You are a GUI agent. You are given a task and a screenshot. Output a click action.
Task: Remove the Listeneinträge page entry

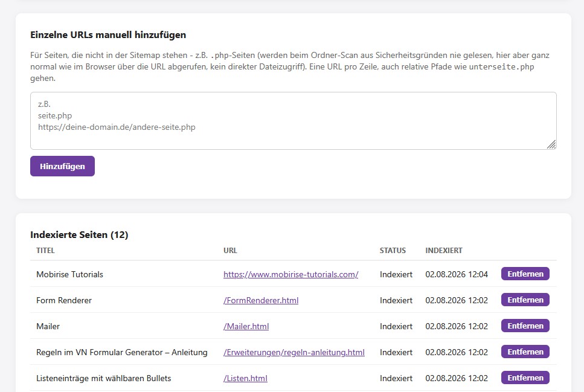(525, 378)
